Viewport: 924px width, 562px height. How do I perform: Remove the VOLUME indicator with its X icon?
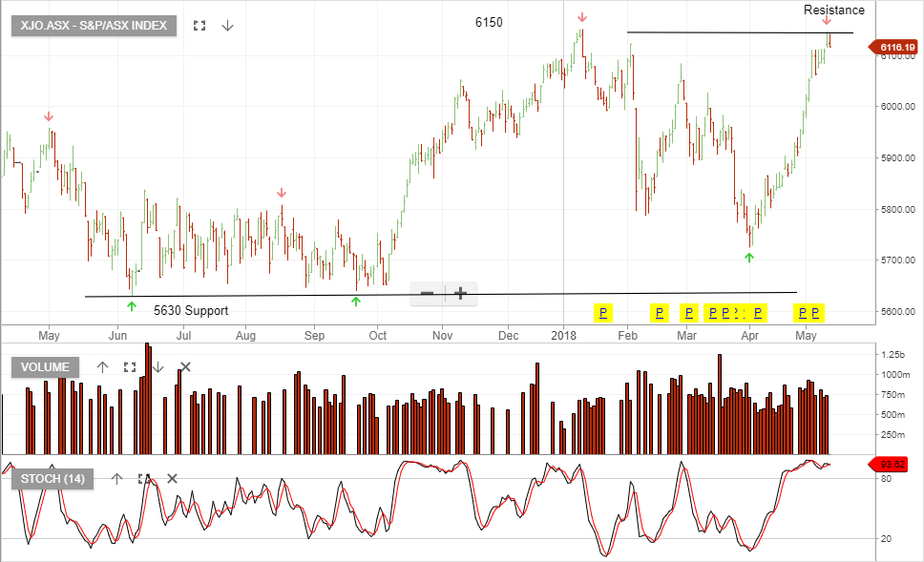pyautogui.click(x=186, y=365)
